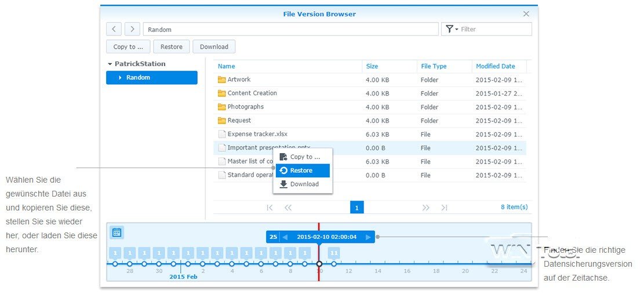This screenshot has width=644, height=298.
Task: Click the Download toolbar button
Action: pyautogui.click(x=214, y=47)
